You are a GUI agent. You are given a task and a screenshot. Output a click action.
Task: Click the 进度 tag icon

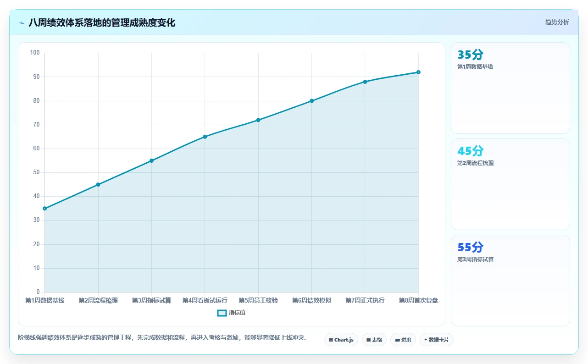pyautogui.click(x=397, y=340)
